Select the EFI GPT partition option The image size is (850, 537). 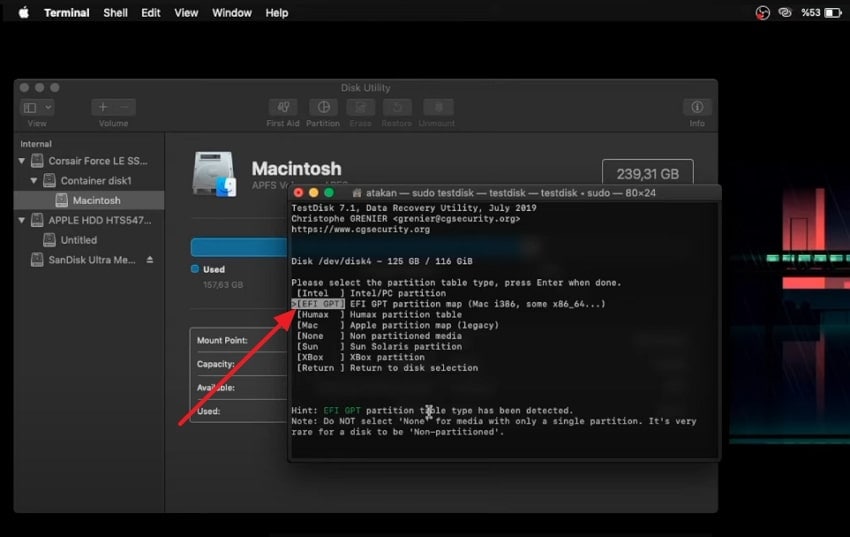click(x=448, y=304)
